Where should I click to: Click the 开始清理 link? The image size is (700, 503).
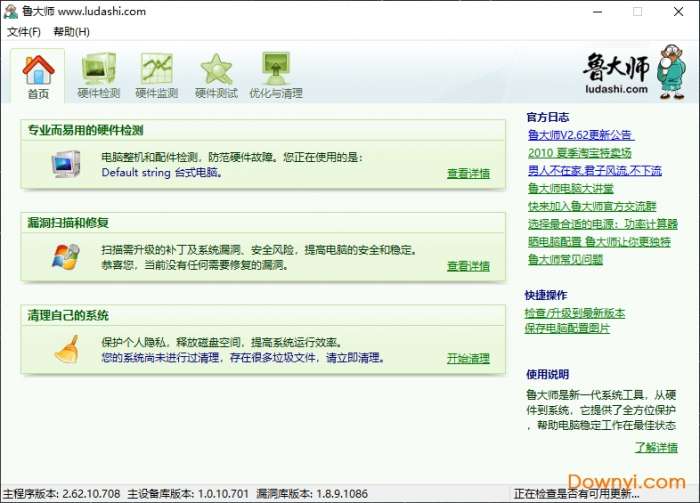468,358
